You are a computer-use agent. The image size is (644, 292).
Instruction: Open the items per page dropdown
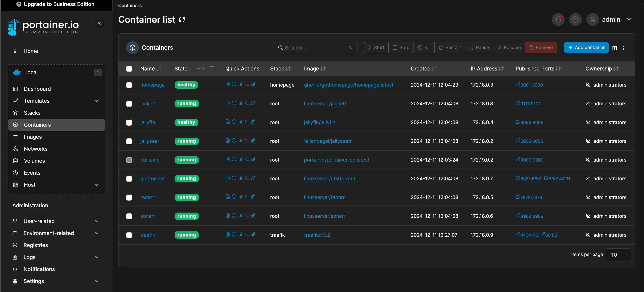tap(618, 255)
